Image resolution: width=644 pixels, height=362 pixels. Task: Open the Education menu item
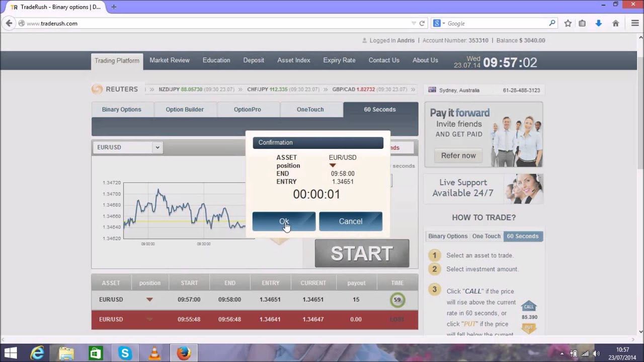pos(216,60)
